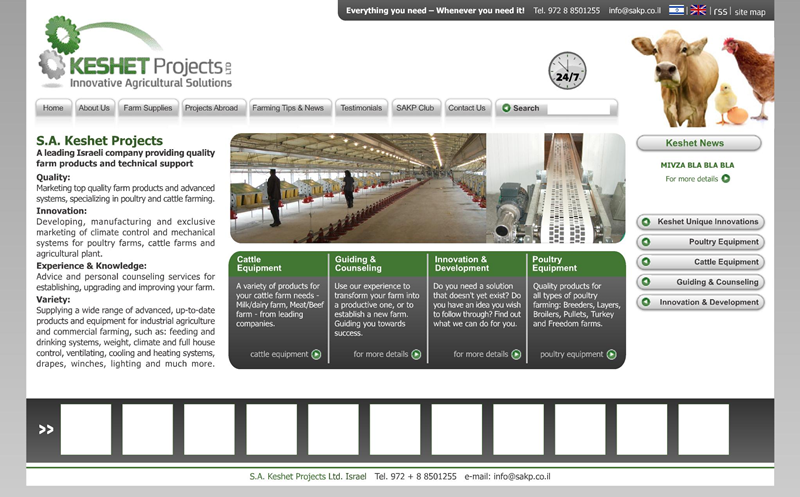Open Innovation & Development sidebar button
The height and width of the screenshot is (497, 800).
pyautogui.click(x=701, y=302)
